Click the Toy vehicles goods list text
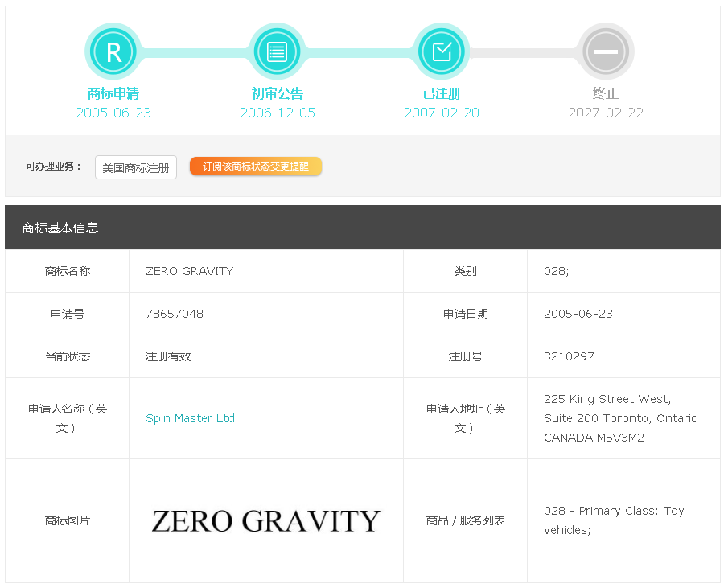The height and width of the screenshot is (588, 724). 614,520
